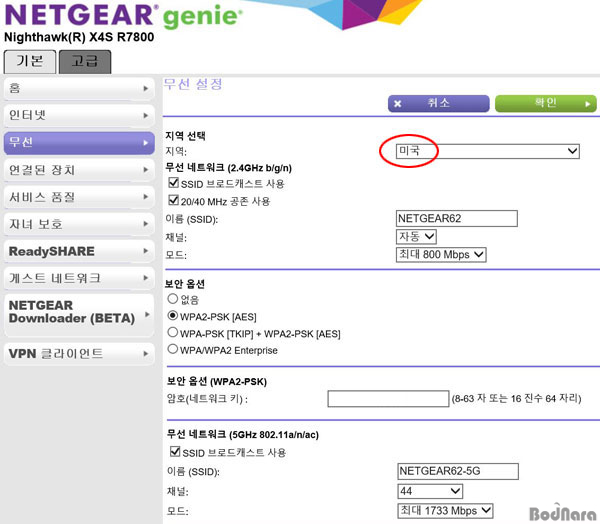Click the 2.4GHz SSID field NETGEAR62

pos(457,219)
